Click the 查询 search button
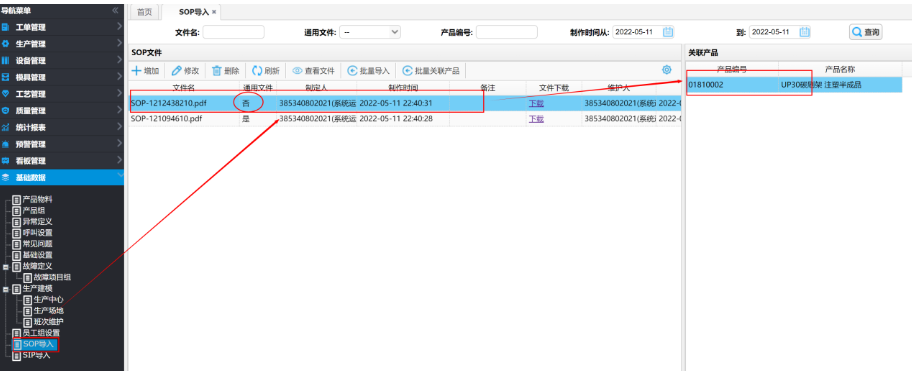Viewport: 913px width, 375px height. (866, 32)
